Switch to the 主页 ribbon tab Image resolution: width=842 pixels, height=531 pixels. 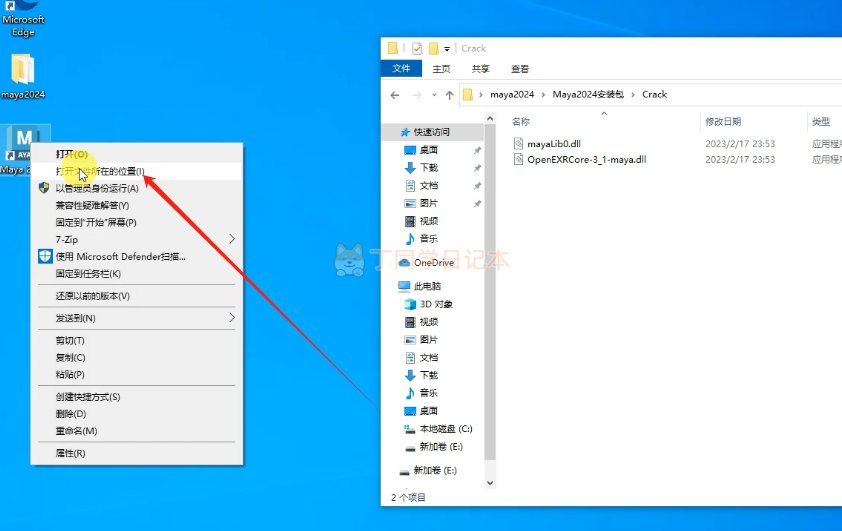pyautogui.click(x=441, y=69)
